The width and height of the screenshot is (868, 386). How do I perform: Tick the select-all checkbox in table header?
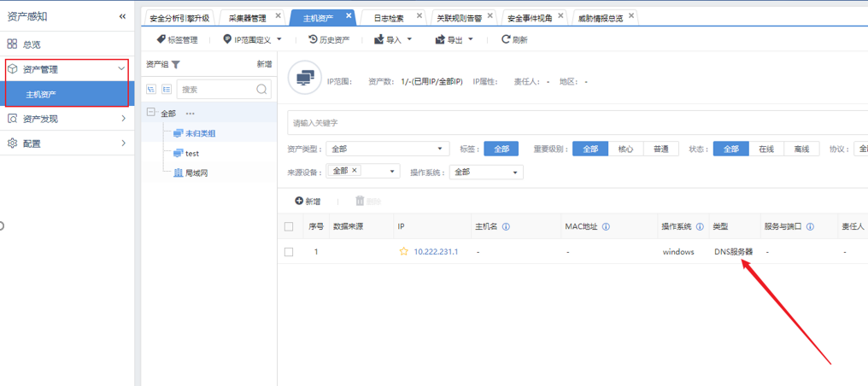click(289, 227)
